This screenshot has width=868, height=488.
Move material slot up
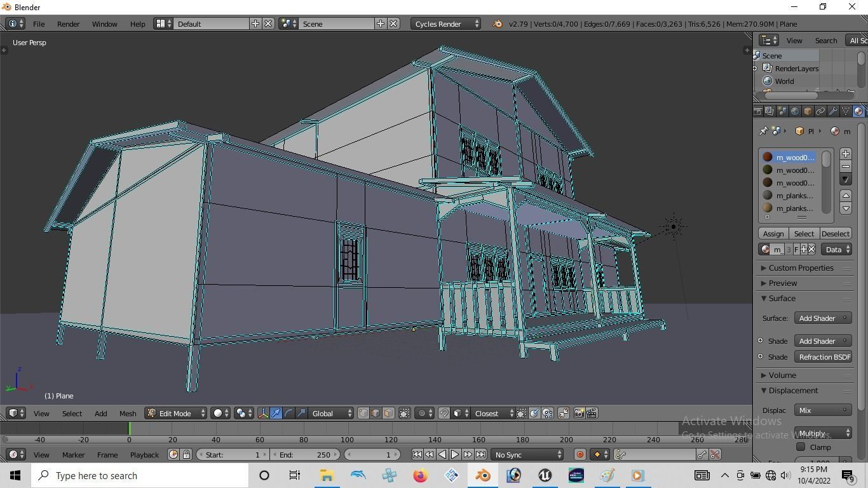[846, 195]
